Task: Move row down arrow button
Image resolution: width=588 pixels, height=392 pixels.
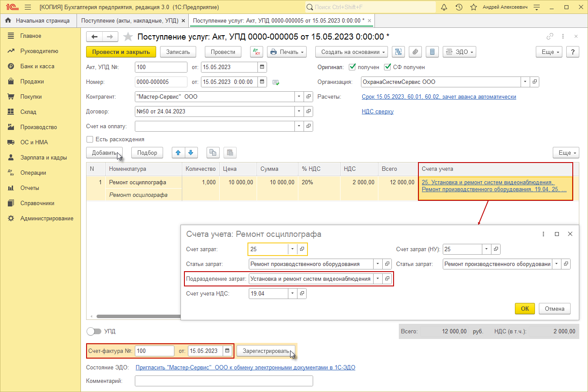Action: (x=191, y=153)
